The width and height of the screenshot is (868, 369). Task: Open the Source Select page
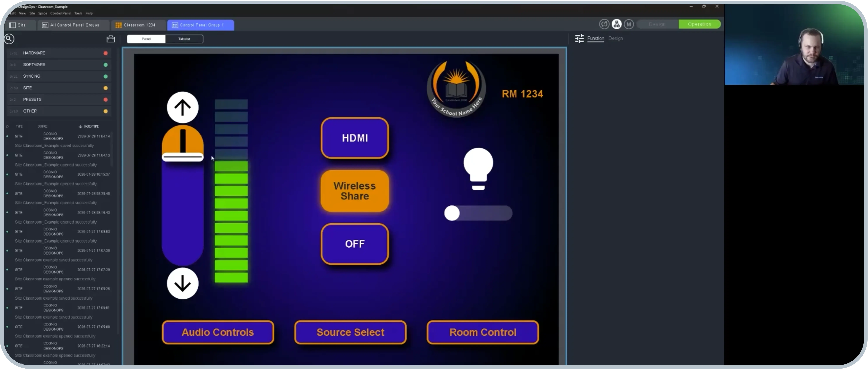click(x=350, y=333)
